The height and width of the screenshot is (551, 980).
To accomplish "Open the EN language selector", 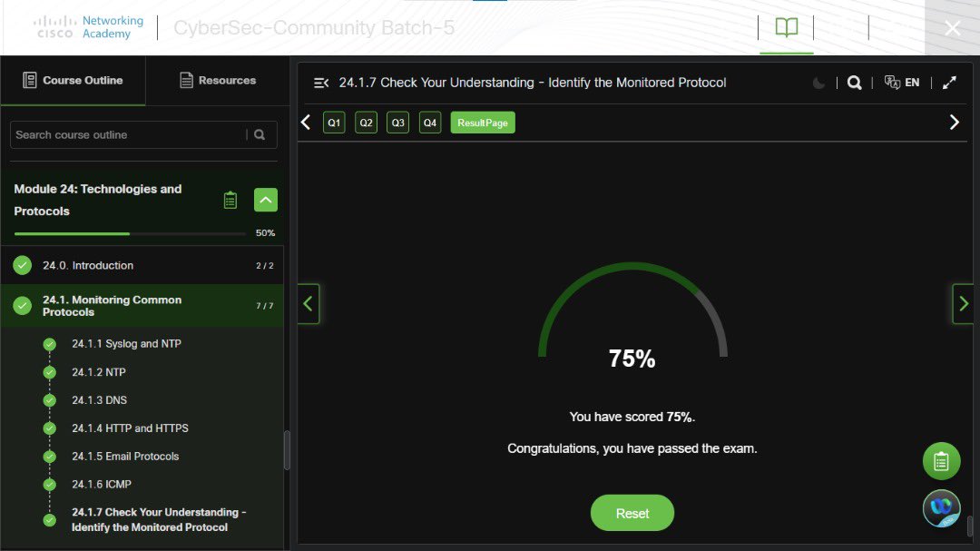I will tap(902, 83).
